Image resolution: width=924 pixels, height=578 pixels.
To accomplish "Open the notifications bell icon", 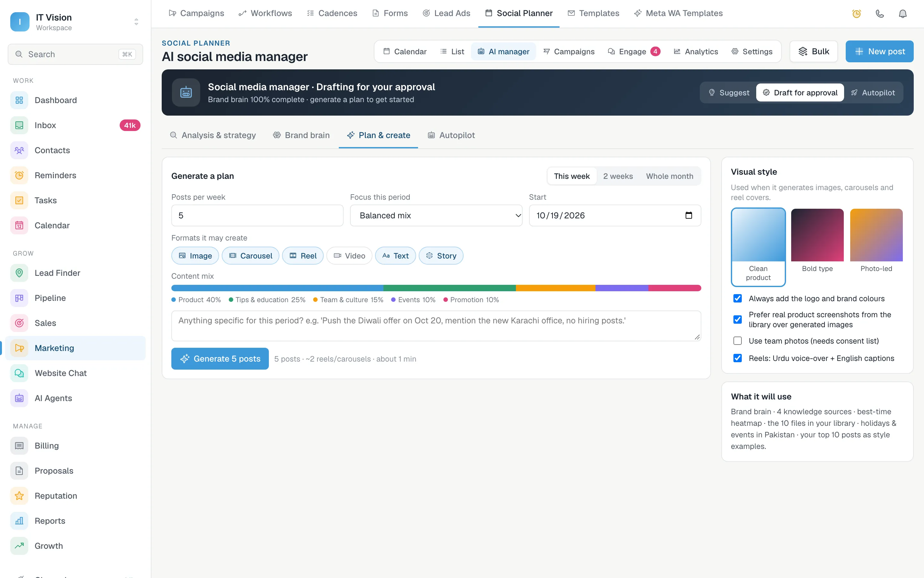I will pos(902,14).
